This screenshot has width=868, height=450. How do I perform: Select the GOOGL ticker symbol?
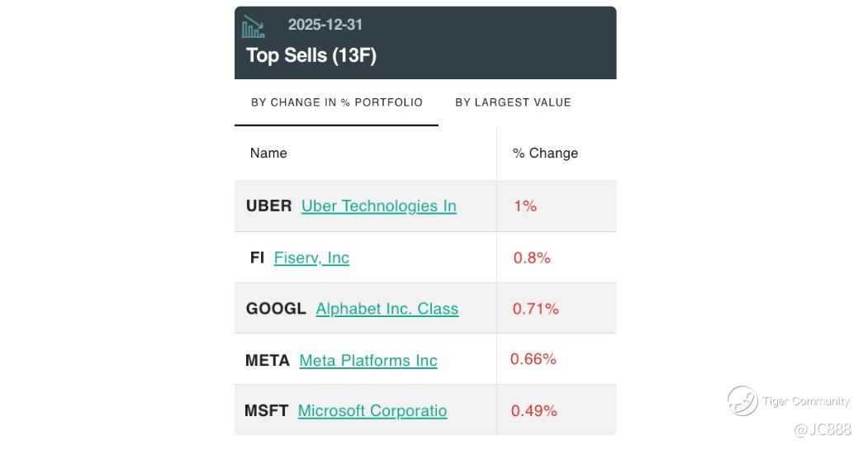click(x=276, y=309)
